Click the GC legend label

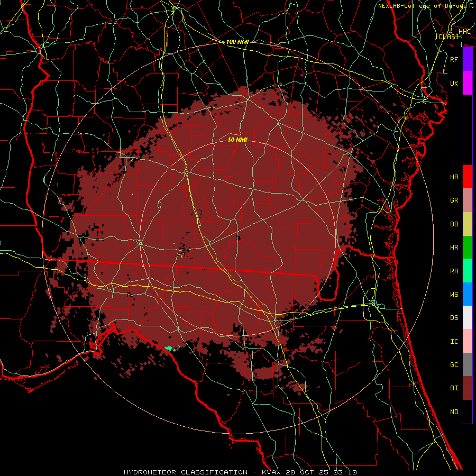[x=454, y=364]
